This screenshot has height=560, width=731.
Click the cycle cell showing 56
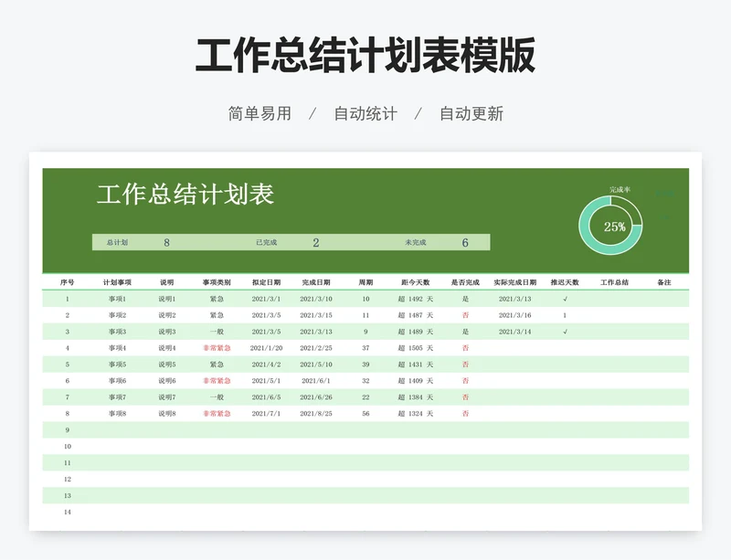tap(365, 414)
